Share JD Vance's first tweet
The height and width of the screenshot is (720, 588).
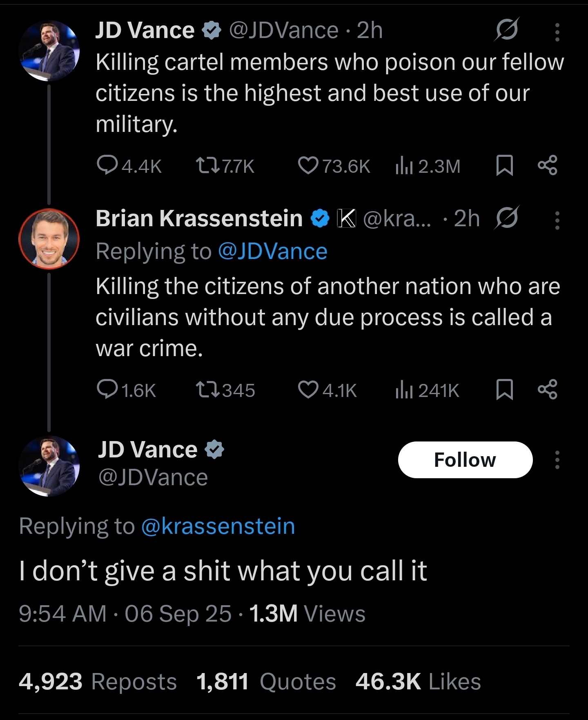point(547,165)
